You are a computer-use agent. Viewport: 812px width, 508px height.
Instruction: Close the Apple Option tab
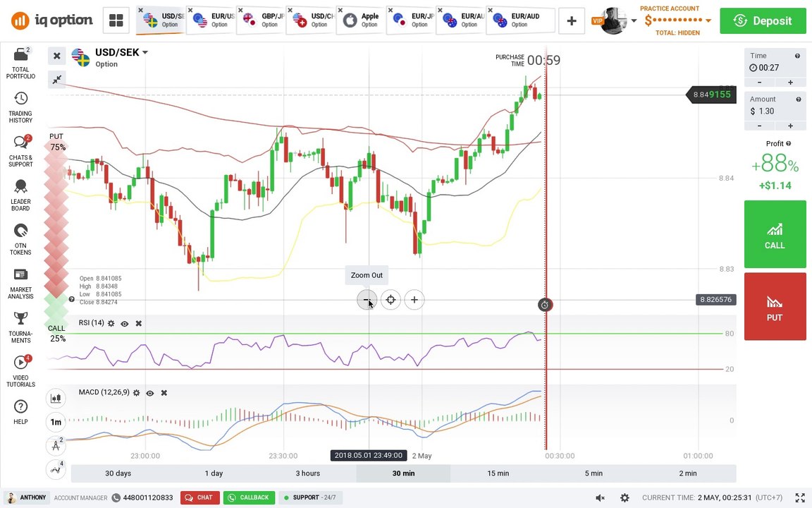tap(340, 11)
